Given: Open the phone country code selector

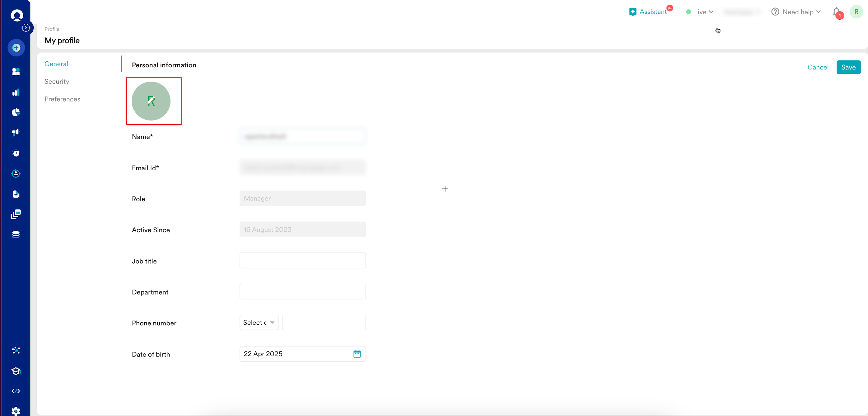Looking at the screenshot, I should [x=259, y=323].
